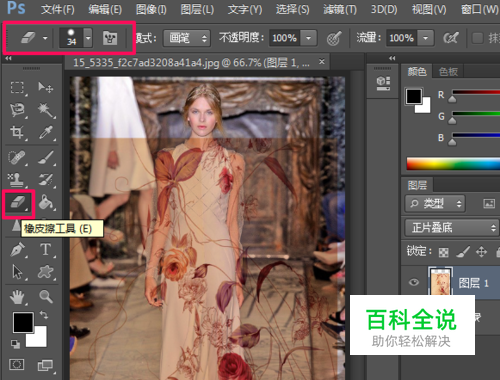This screenshot has height=380, width=500.
Task: Select the Type tool
Action: (x=46, y=250)
